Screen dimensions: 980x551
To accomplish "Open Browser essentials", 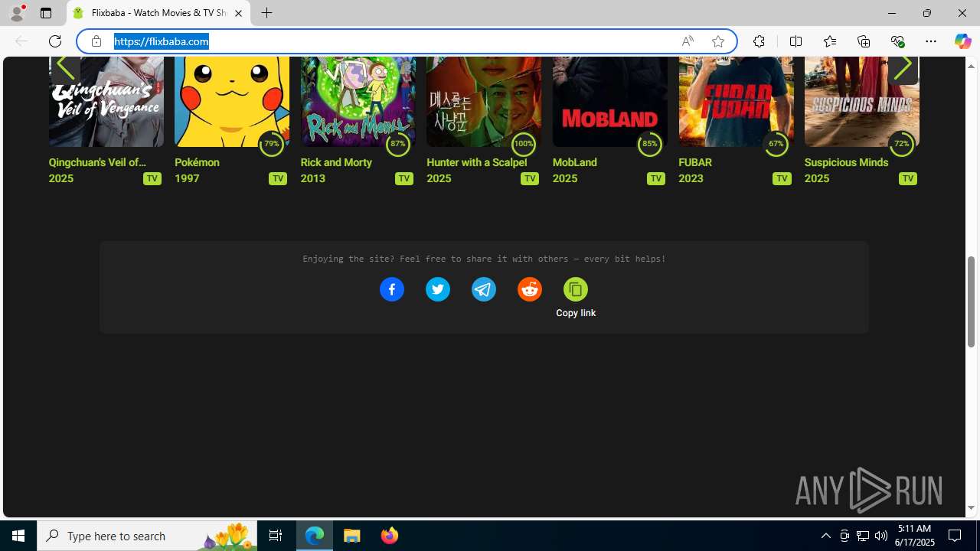I will [x=897, y=41].
